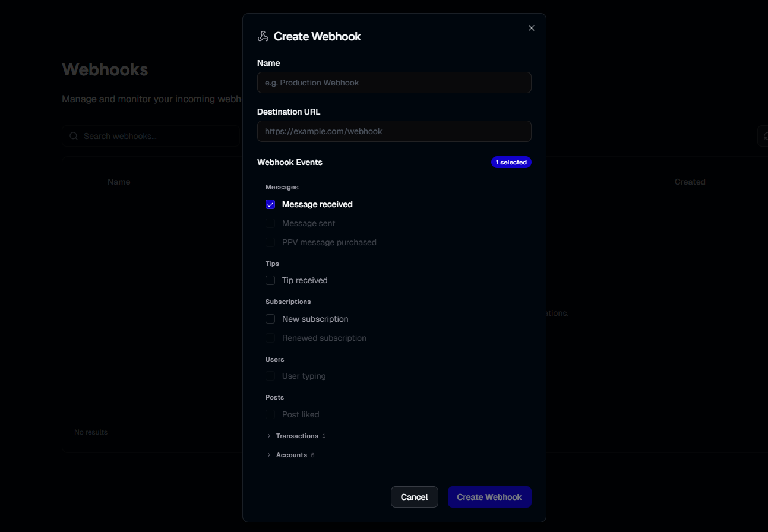
Task: Check the Post liked event
Action: click(270, 414)
